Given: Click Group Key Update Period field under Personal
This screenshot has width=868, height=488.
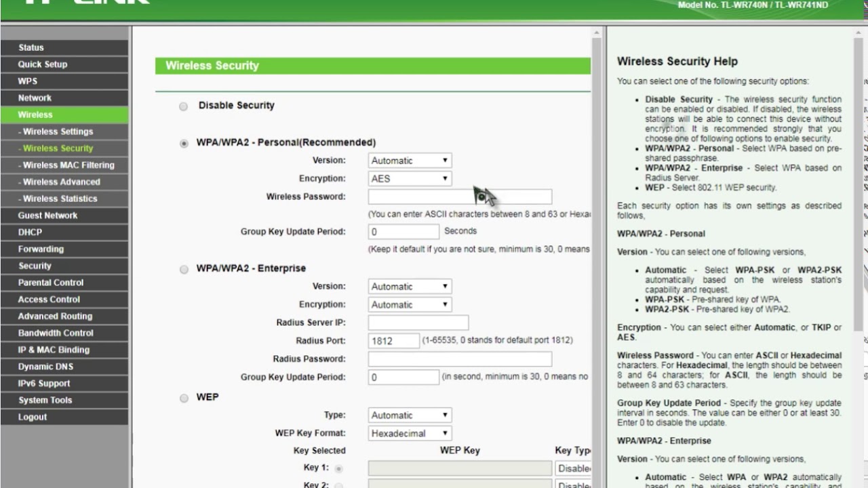Looking at the screenshot, I should coord(403,232).
